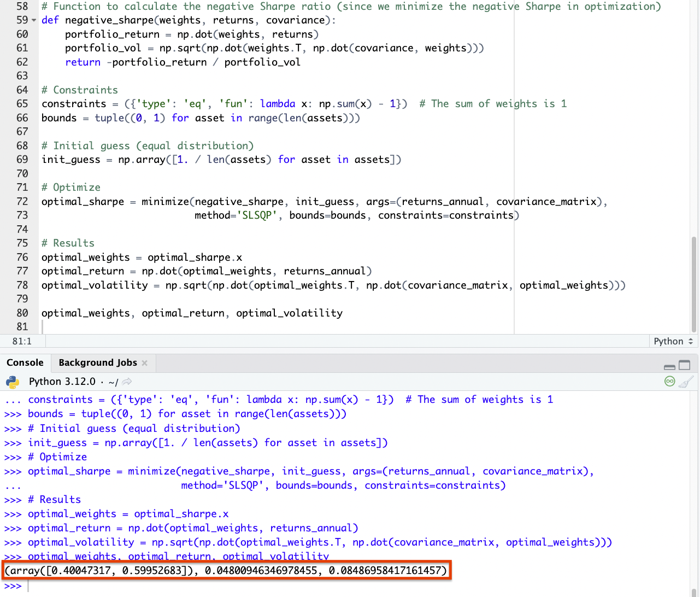Close the Background Jobs tab
This screenshot has height=597, width=700.
[145, 363]
